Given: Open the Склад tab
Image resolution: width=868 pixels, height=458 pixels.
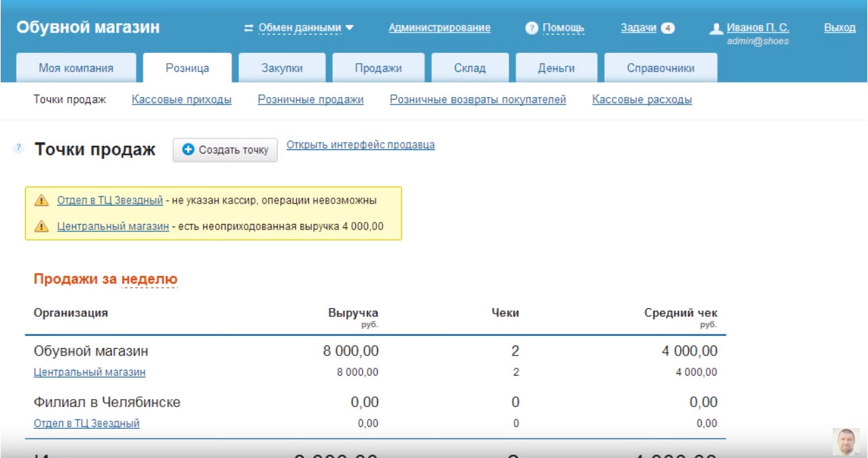Looking at the screenshot, I should [x=469, y=68].
